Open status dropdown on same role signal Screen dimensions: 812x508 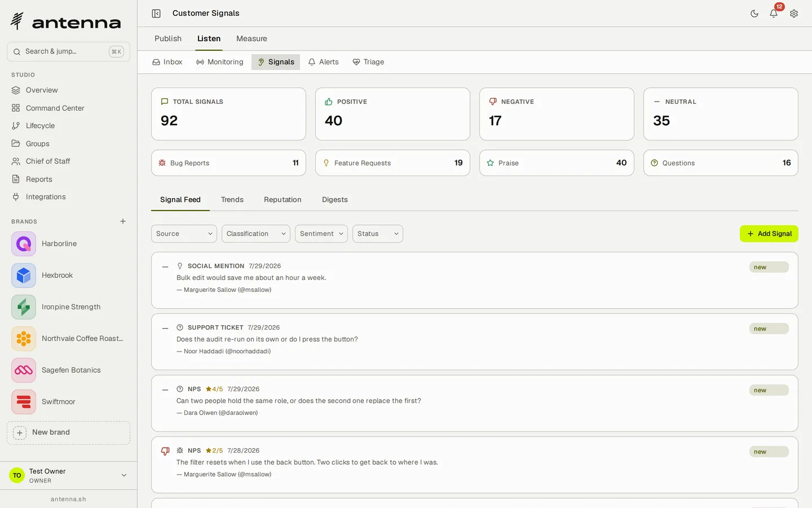(x=769, y=391)
